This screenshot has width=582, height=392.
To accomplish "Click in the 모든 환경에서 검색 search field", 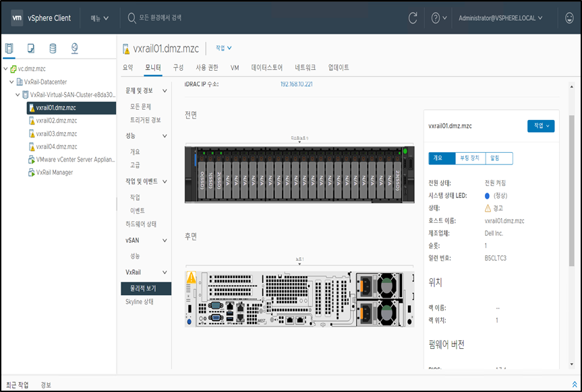I will pyautogui.click(x=161, y=18).
